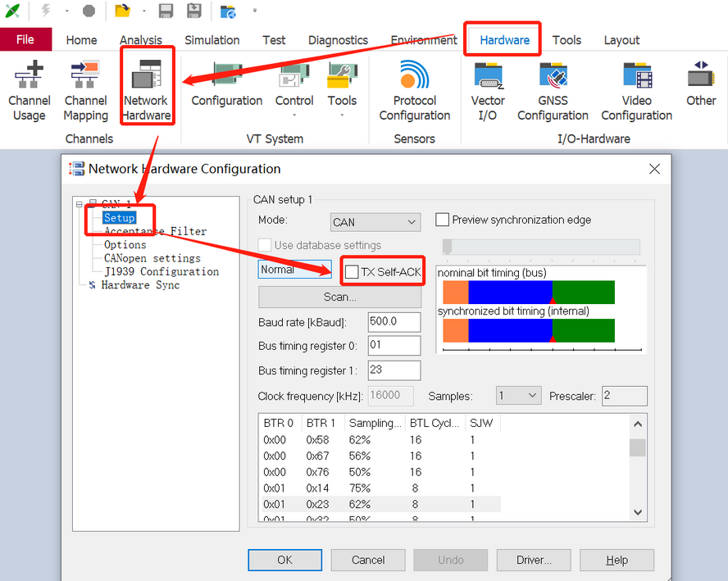Switch to the Hardware ribbon tab
This screenshot has height=581, width=728.
pyautogui.click(x=504, y=40)
